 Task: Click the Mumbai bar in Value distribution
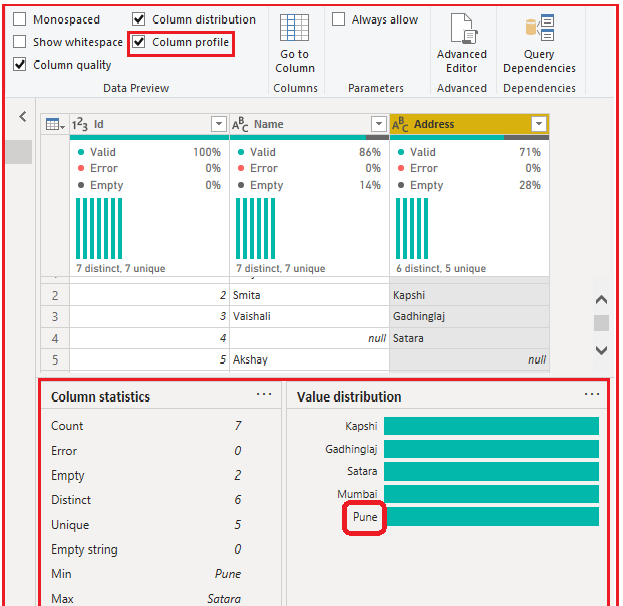491,494
